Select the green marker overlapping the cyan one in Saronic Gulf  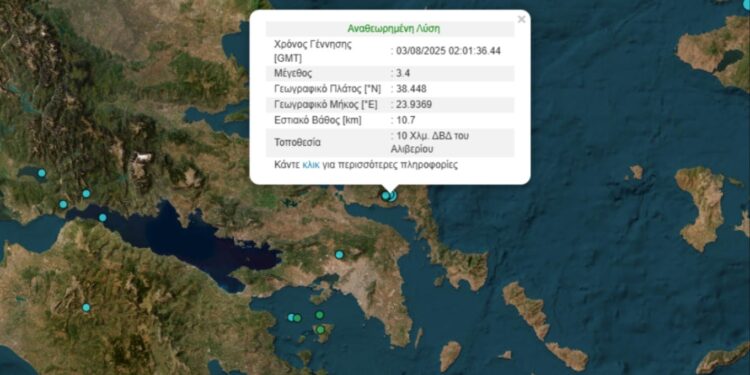click(298, 318)
